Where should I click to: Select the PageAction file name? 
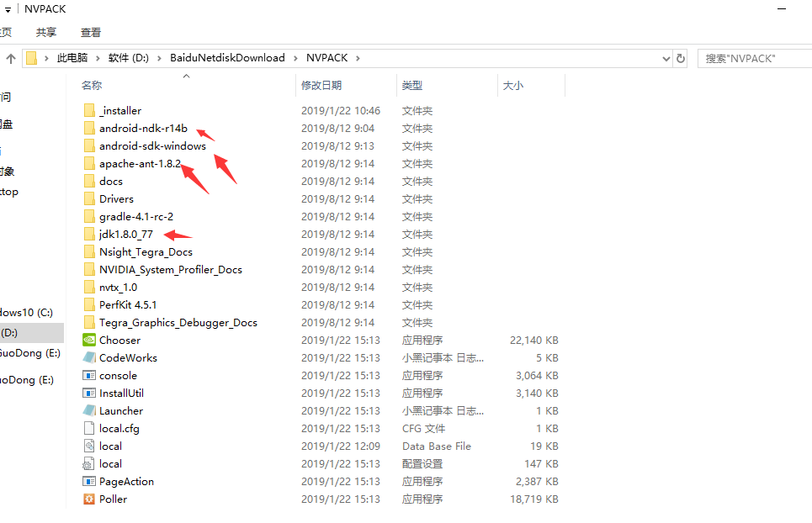point(126,481)
